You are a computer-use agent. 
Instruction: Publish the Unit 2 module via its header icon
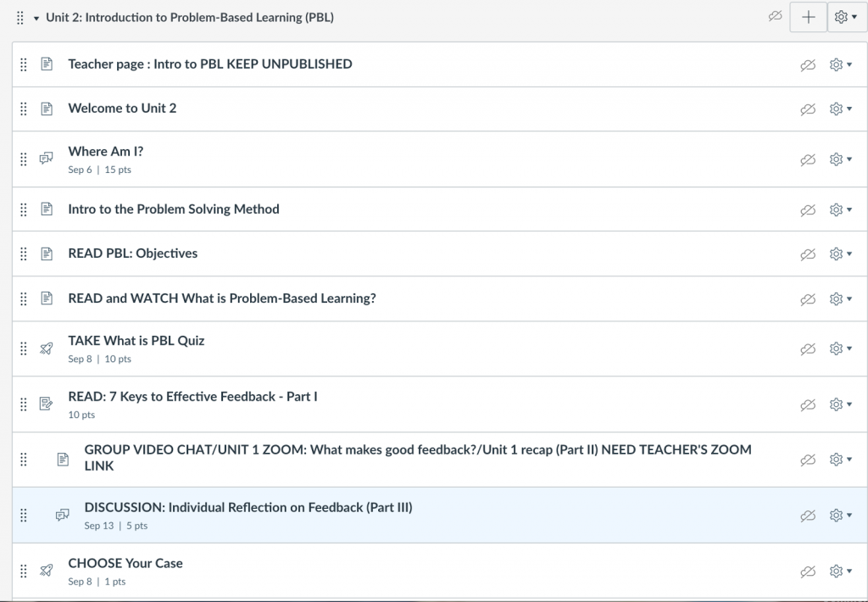pos(775,17)
